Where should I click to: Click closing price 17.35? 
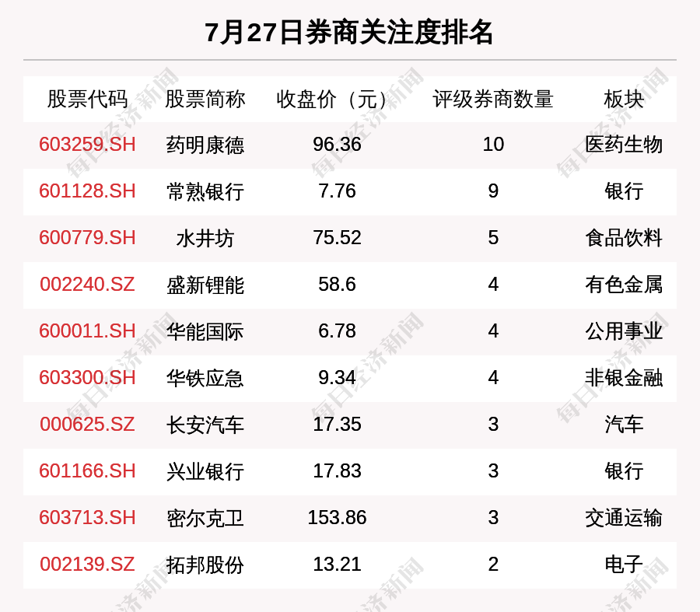coord(337,424)
